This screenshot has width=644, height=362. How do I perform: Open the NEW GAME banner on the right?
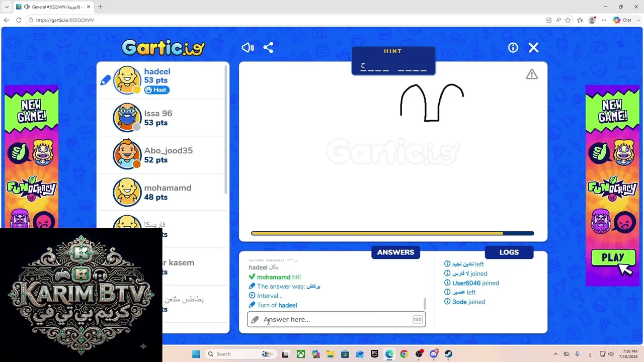point(612,112)
